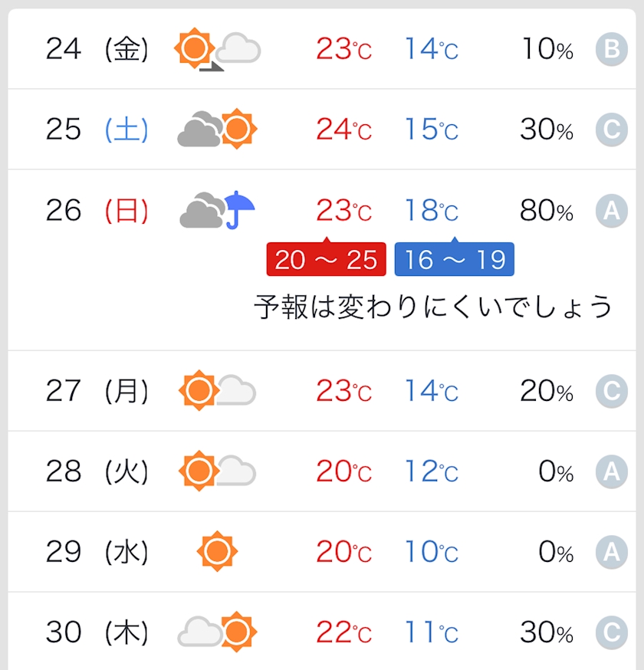Click the blue 16 ～ 19 low range label
Image resolution: width=644 pixels, height=670 pixels.
pos(455,260)
